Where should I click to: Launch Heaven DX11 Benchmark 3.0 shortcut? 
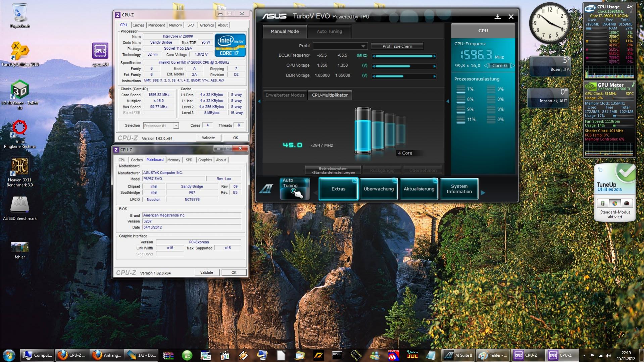tap(20, 172)
